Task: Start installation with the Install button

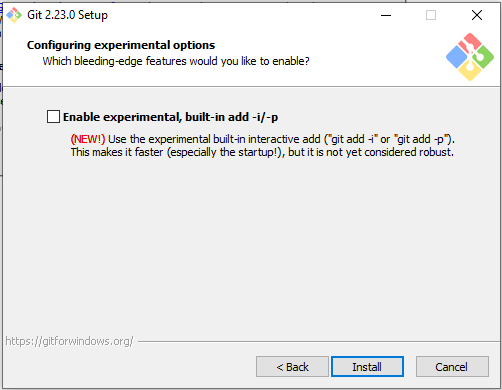Action: coord(367,367)
